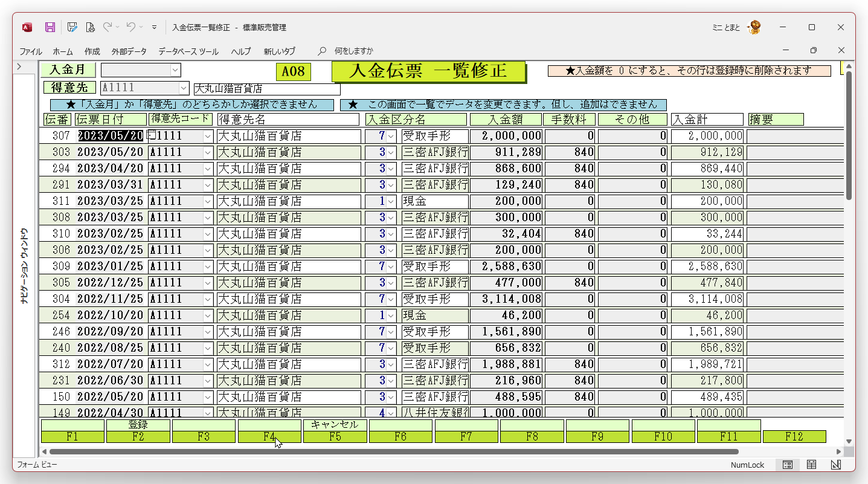
Task: Click the horizontal scrollbar thumb
Action: [x=394, y=452]
